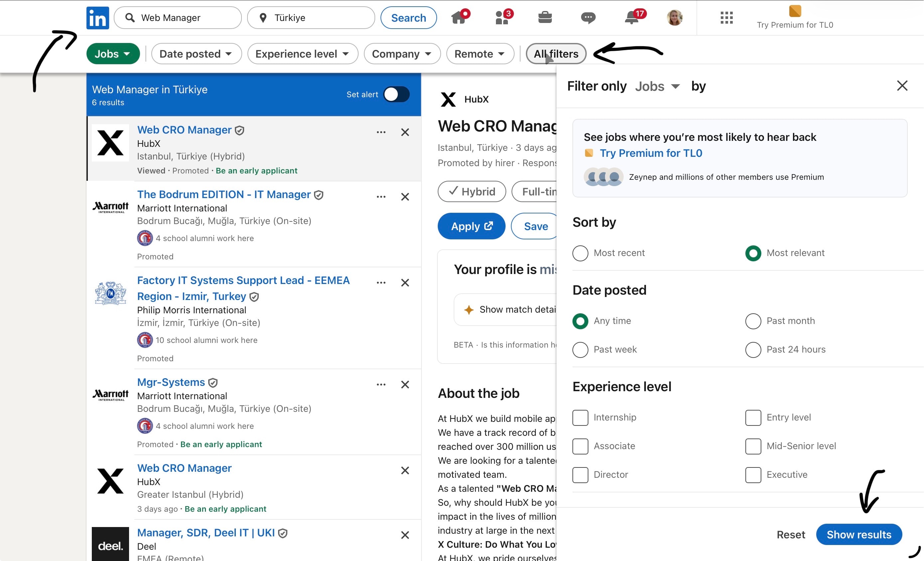This screenshot has width=924, height=561.
Task: Enable the Set alert toggle
Action: pos(397,94)
